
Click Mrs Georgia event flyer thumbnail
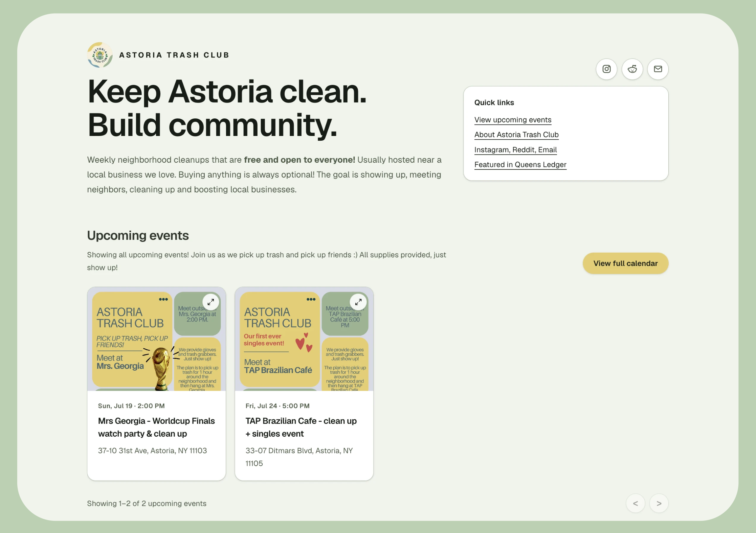click(x=156, y=339)
